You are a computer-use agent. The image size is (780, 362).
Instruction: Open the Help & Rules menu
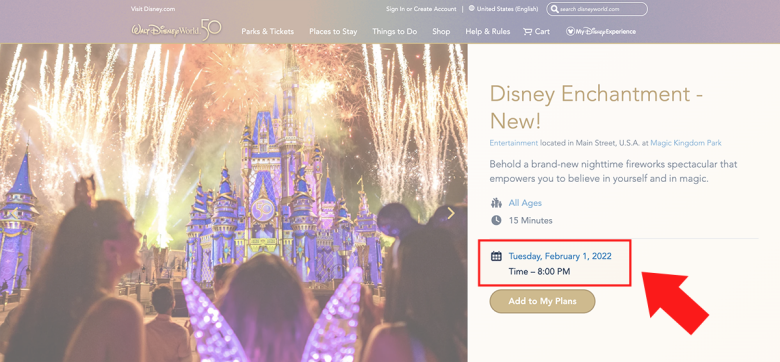tap(488, 31)
